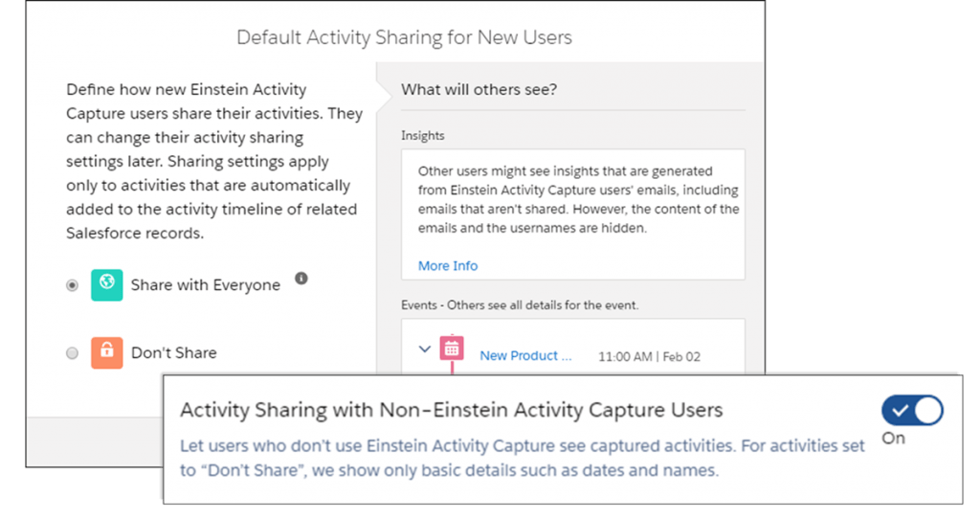Viewport: 980px width, 519px height.
Task: Click the Default Activity Sharing for New Users title
Action: point(405,37)
